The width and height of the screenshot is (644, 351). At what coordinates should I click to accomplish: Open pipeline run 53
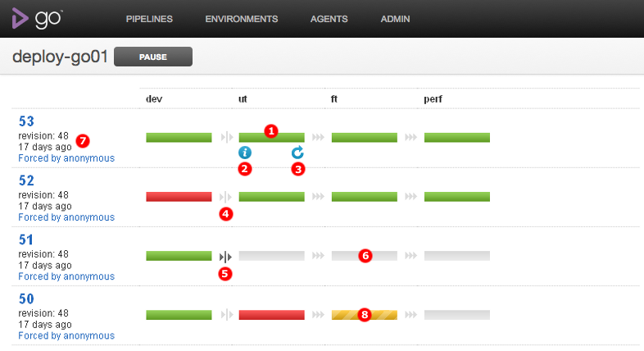pos(25,121)
